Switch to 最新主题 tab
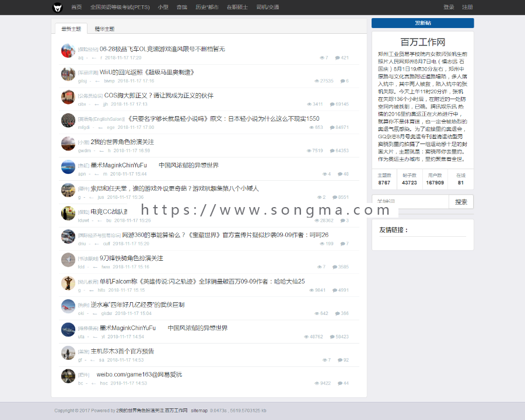The height and width of the screenshot is (420, 525). point(71,29)
